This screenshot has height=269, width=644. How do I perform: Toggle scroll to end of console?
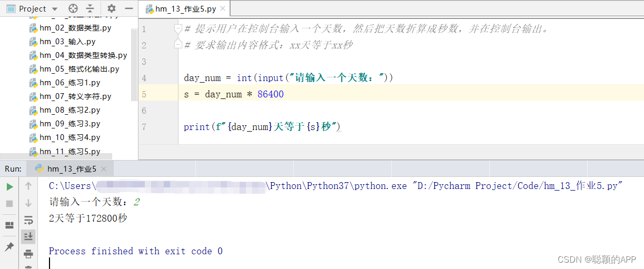[x=28, y=236]
